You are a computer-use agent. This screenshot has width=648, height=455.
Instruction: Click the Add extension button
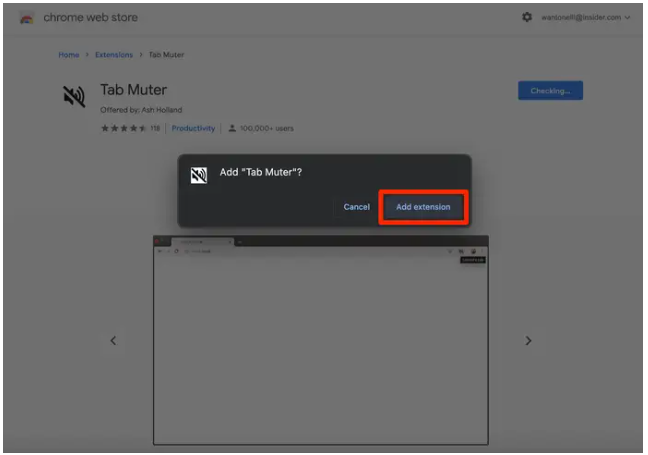tap(423, 207)
